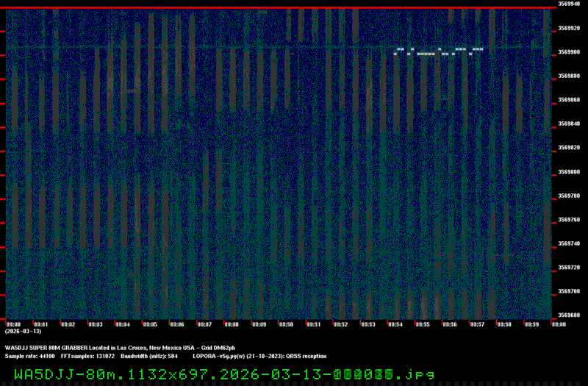Click the 3569740 frequency label
This screenshot has width=588, height=386.
(569, 243)
